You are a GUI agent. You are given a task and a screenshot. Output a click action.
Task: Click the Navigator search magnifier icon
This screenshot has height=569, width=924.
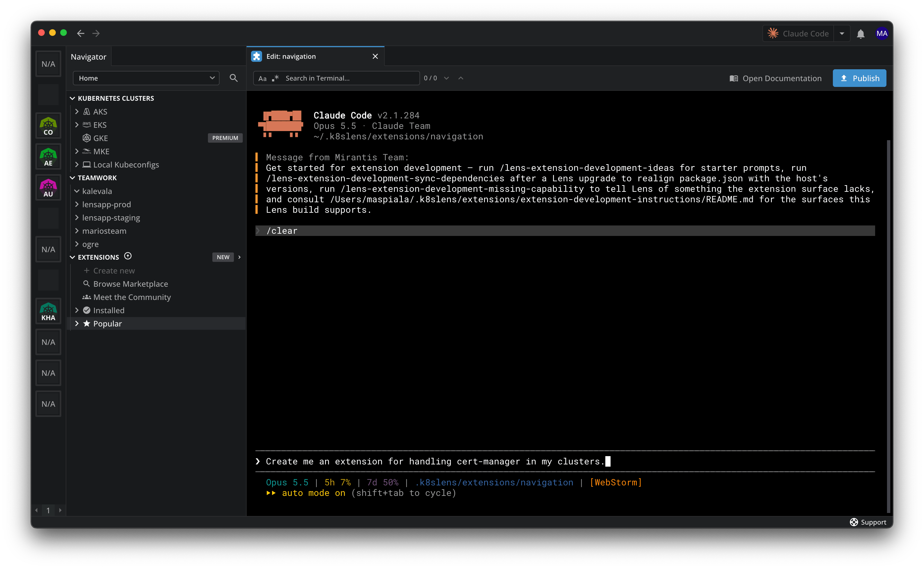pyautogui.click(x=233, y=78)
